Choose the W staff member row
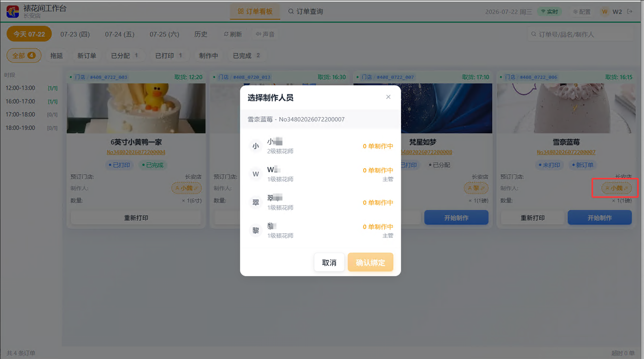This screenshot has height=359, width=644. coord(320,174)
